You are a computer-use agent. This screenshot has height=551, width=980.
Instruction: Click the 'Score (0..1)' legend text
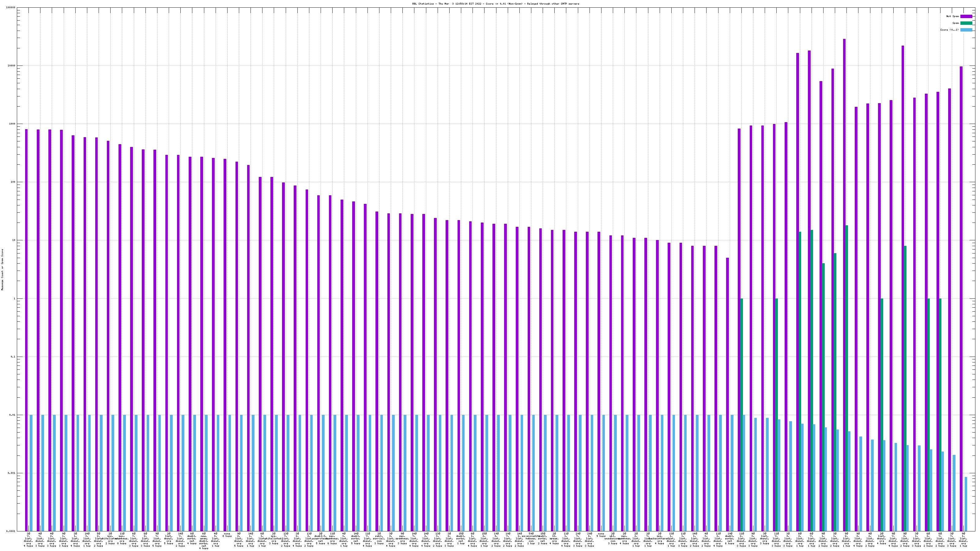point(949,30)
